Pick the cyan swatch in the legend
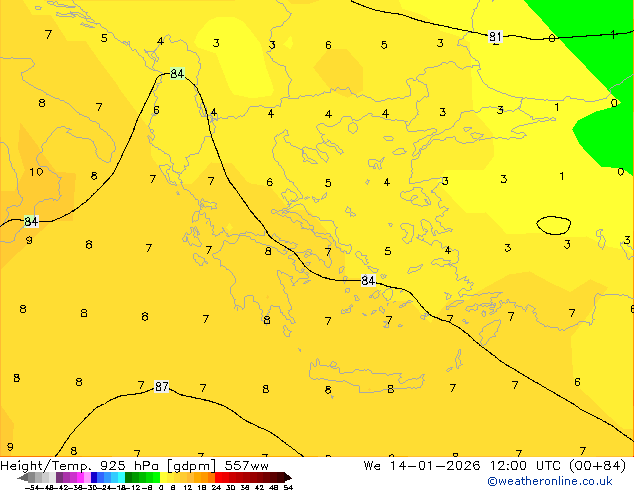 121,477
